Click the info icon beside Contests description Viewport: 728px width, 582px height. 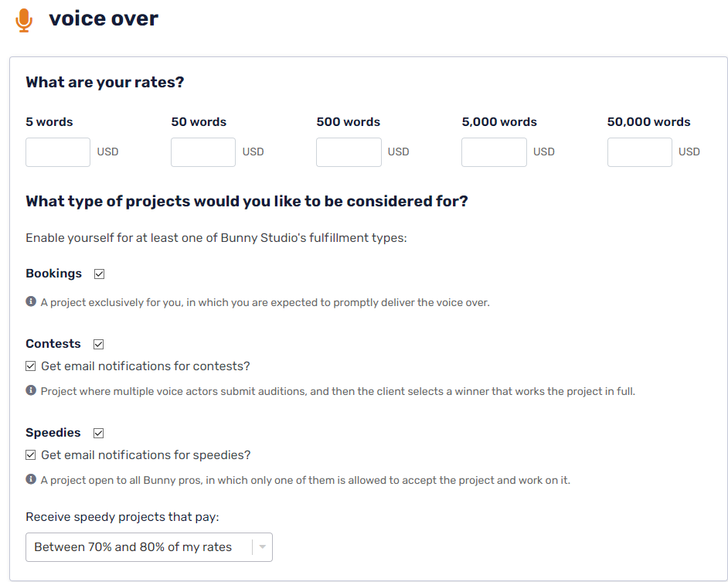pyautogui.click(x=31, y=390)
